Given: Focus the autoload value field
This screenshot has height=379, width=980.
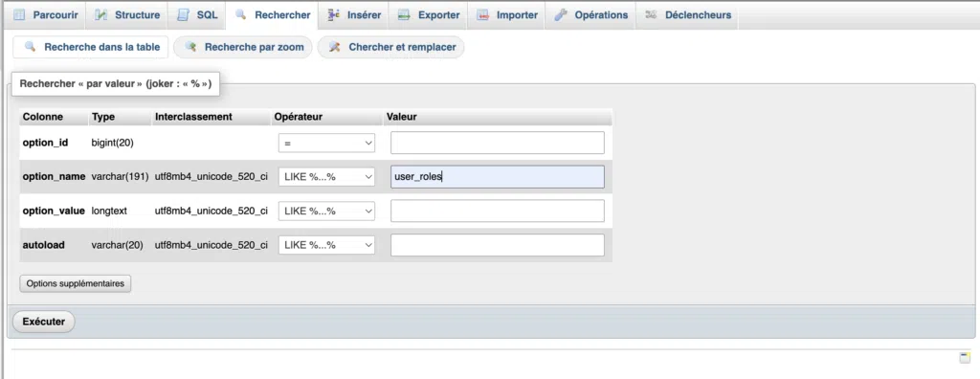Looking at the screenshot, I should tap(498, 245).
